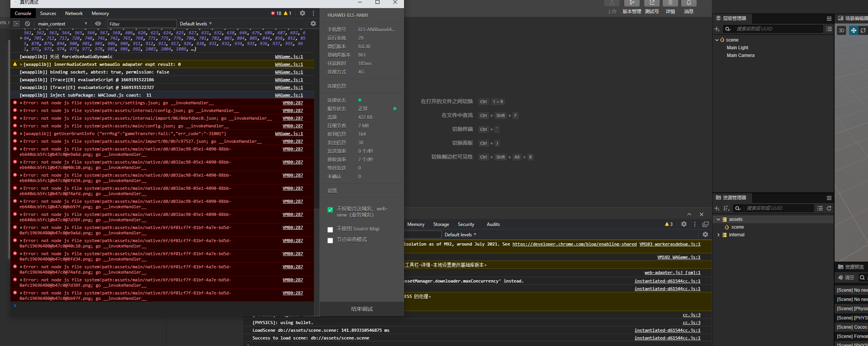Click the search icon beside 清空 button

[x=862, y=277]
